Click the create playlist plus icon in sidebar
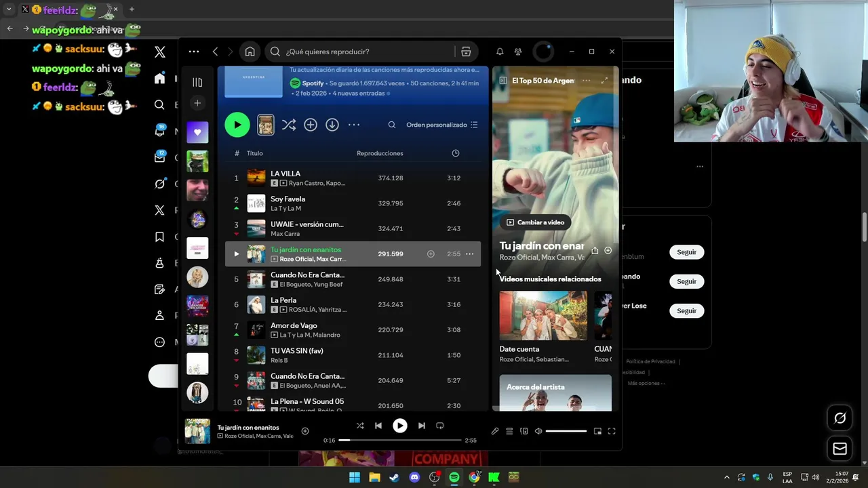868x488 pixels. (x=197, y=103)
